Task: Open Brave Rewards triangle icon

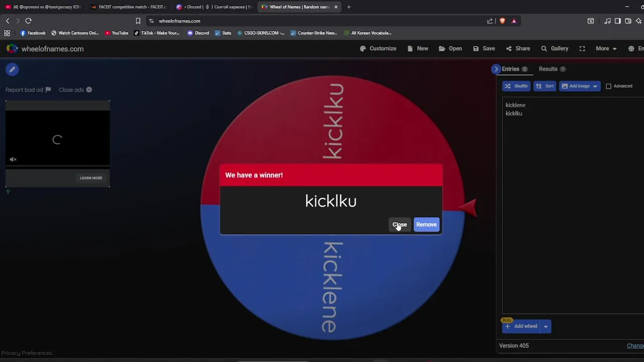Action: click(514, 21)
